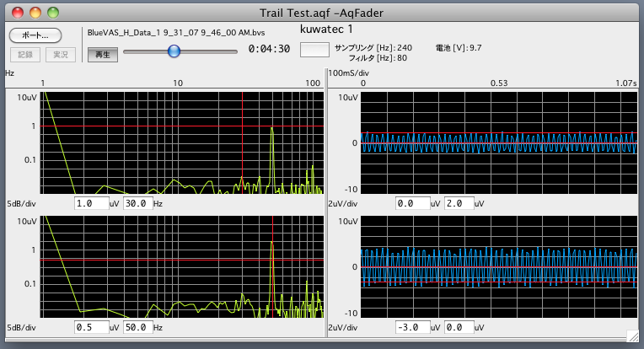Close the AqFader window with red button
This screenshot has width=644, height=349.
coord(18,13)
